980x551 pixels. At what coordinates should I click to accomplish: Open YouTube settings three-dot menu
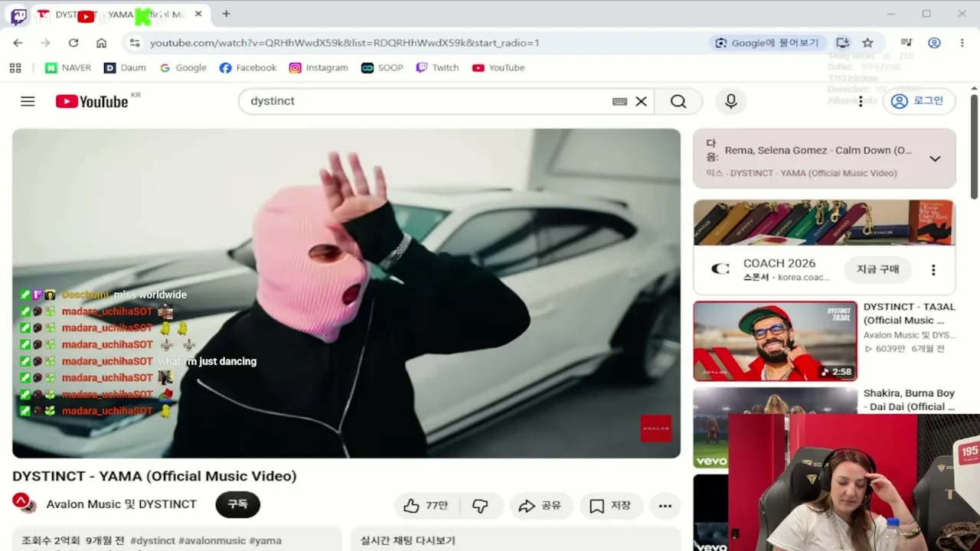tap(861, 101)
